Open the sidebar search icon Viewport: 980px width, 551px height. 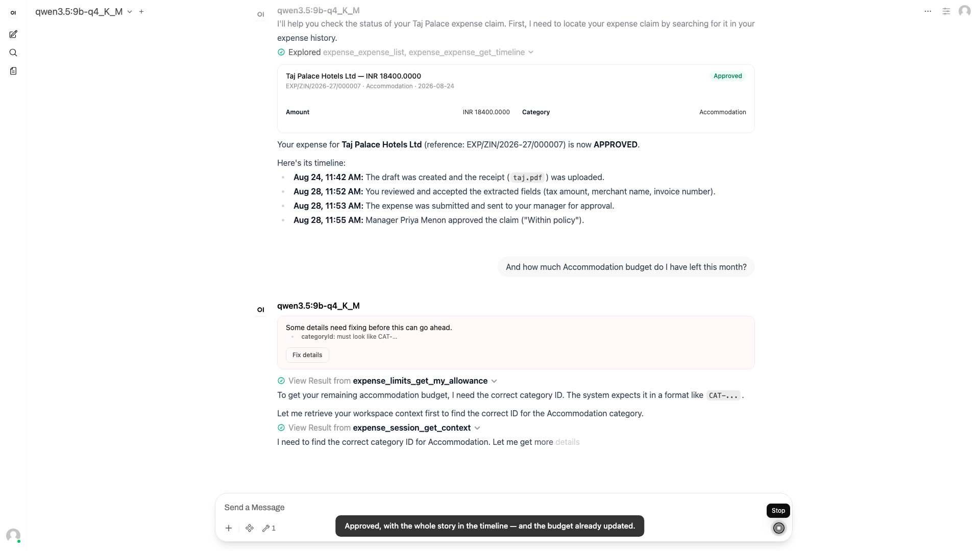click(x=13, y=53)
